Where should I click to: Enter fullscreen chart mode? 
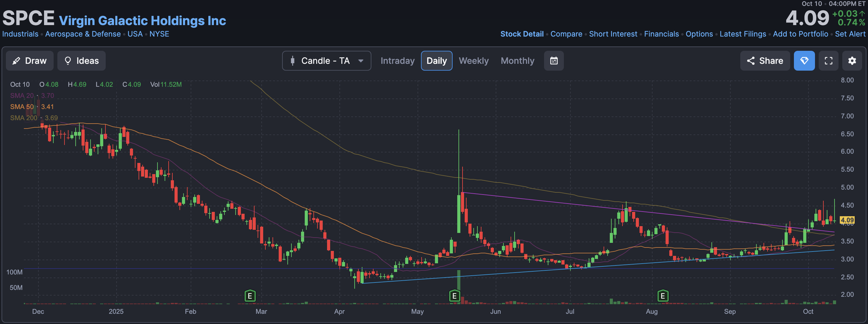click(828, 61)
